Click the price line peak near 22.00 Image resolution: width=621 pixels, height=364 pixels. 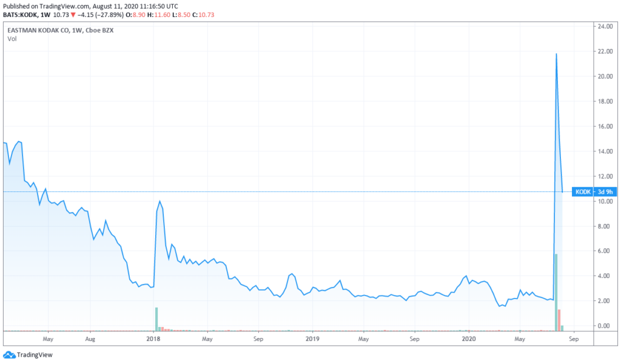pos(557,54)
